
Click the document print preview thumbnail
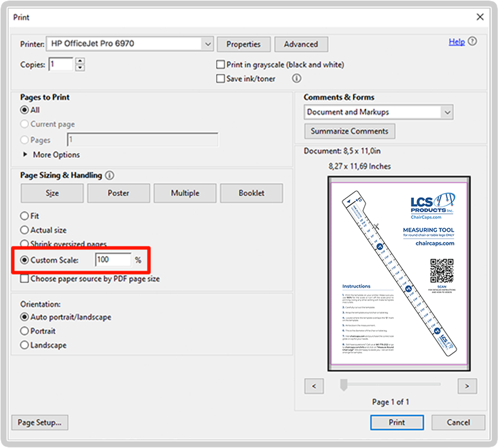coord(399,274)
